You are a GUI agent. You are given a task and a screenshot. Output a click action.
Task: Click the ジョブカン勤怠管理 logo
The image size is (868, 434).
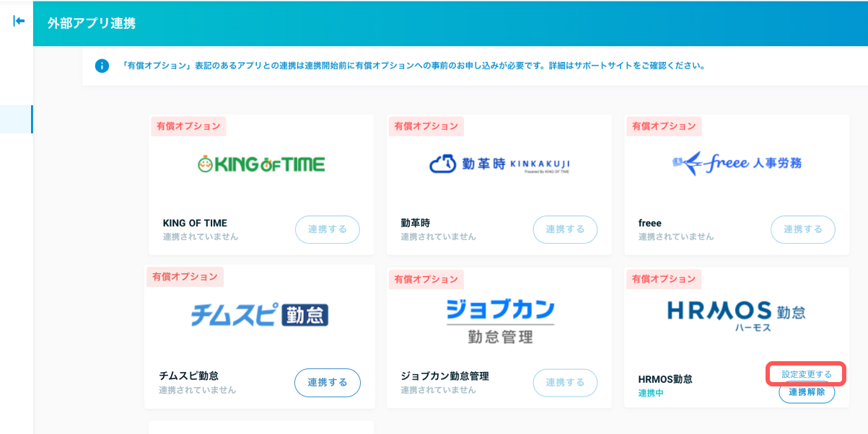click(499, 321)
